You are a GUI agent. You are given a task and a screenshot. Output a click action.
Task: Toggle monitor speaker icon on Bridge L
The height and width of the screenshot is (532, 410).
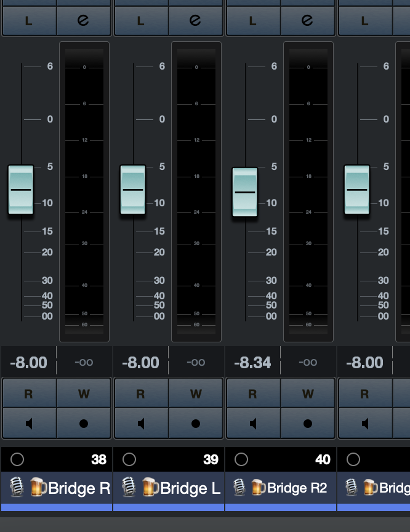[141, 423]
